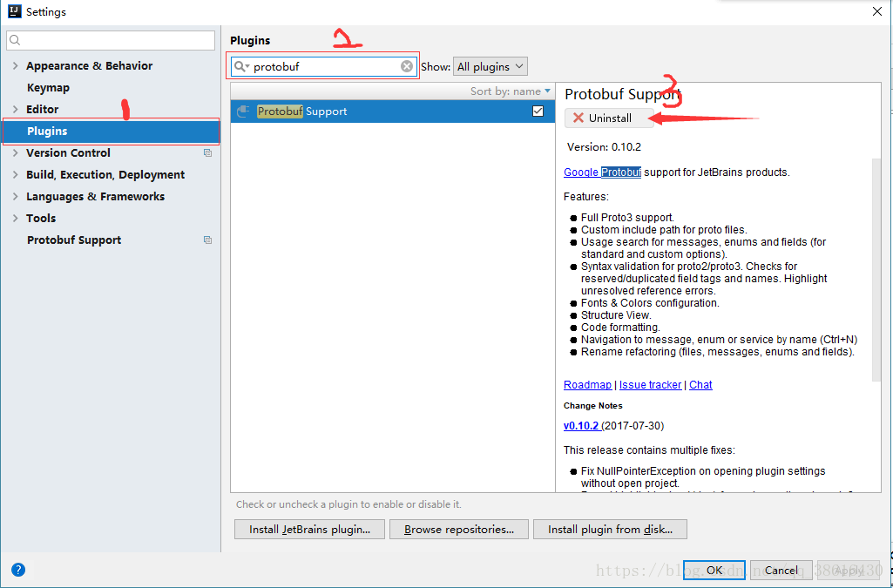Click into the plugin search field containing protobuf
Image resolution: width=893 pixels, height=588 pixels.
click(326, 66)
